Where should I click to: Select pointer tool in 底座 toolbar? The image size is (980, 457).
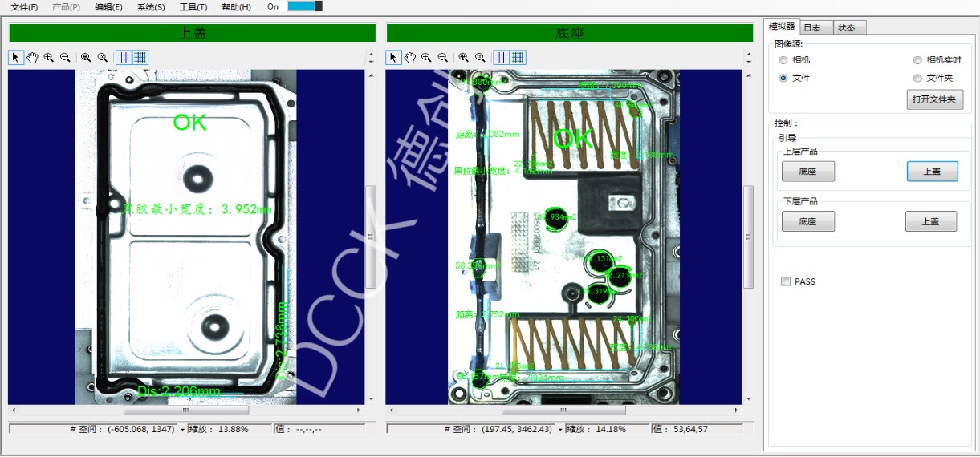point(393,57)
